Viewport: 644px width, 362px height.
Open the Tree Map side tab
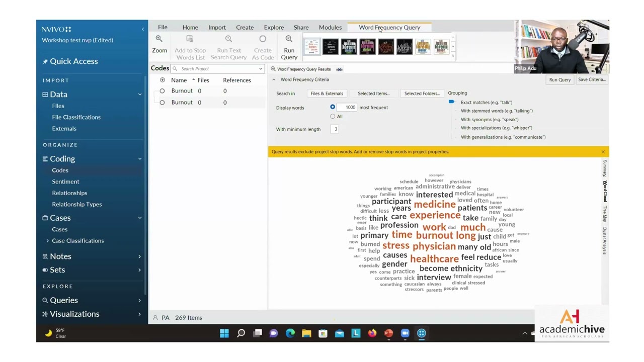click(605, 214)
